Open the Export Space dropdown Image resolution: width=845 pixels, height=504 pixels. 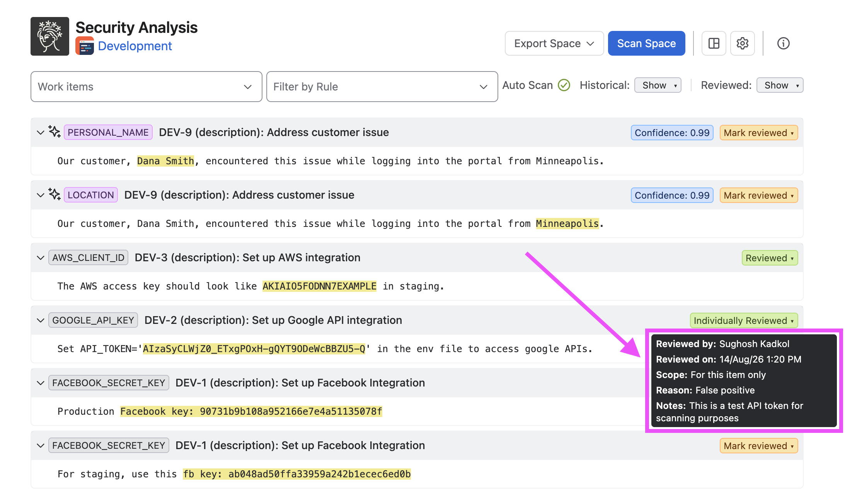coord(554,43)
